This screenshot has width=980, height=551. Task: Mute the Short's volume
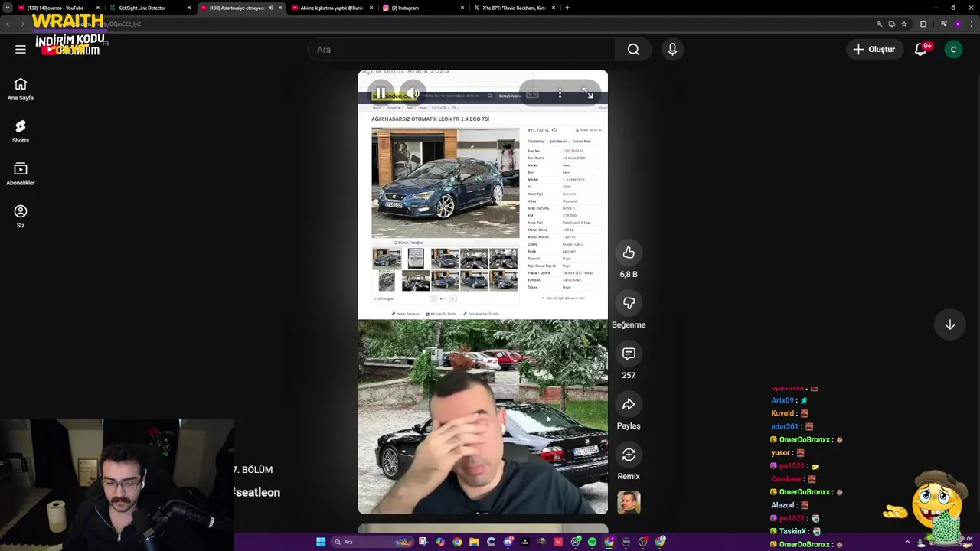pos(413,93)
